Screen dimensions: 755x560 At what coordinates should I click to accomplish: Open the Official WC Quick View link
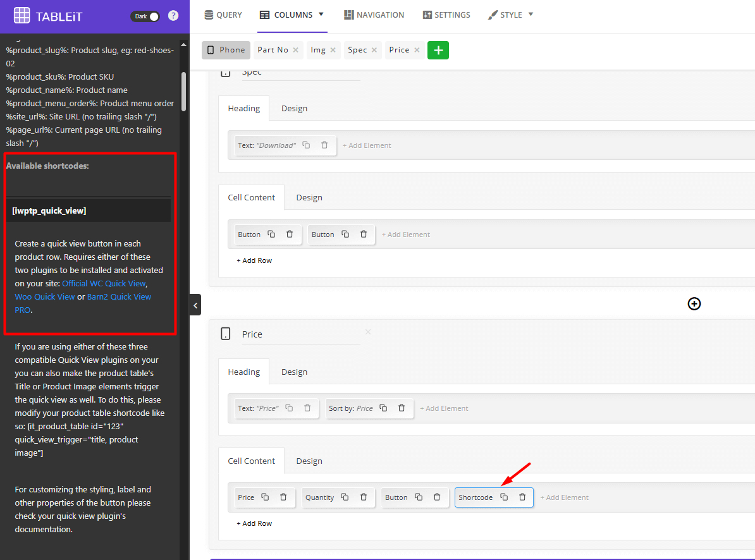103,283
